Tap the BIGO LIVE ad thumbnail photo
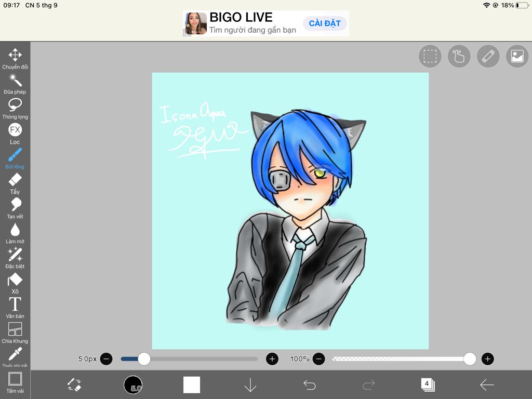Viewport: 532px width, 399px height. coord(195,23)
